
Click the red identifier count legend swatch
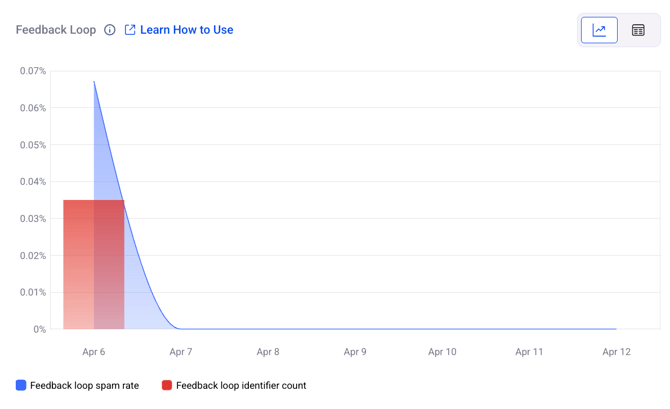point(167,385)
